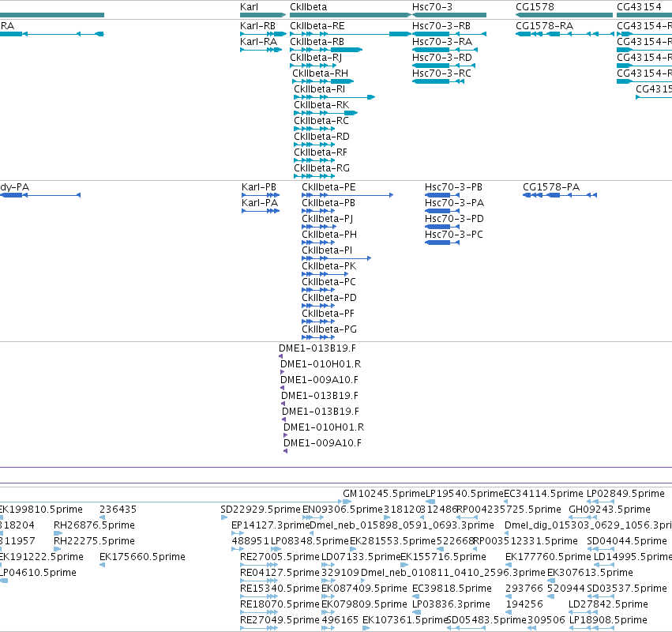Screen dimensions: 672x632
Task: Select the CkIIbeta-PG protein
Action: pos(329,329)
